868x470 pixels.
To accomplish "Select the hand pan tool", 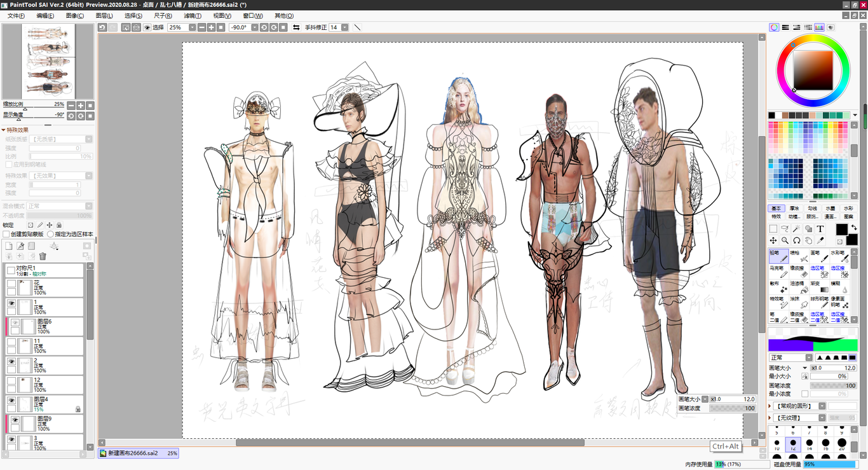I will point(808,241).
